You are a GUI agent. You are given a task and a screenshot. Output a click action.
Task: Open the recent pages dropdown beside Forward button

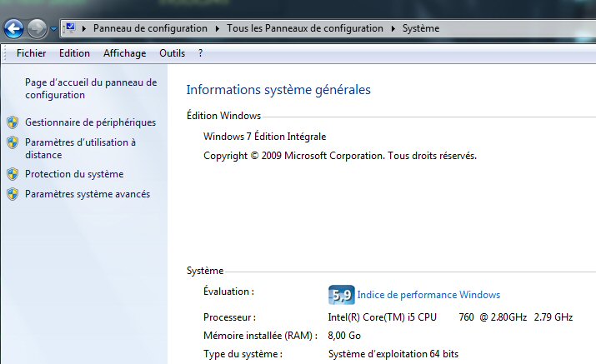point(54,29)
